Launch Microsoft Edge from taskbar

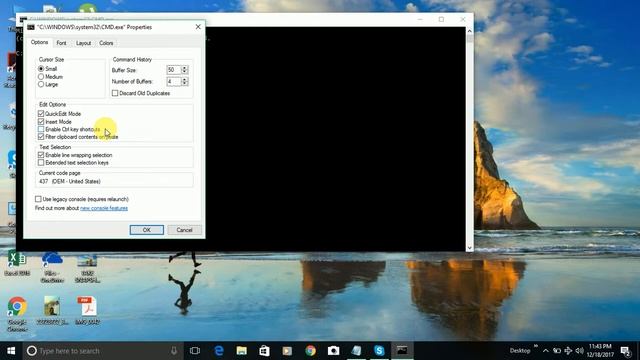[x=219, y=351]
